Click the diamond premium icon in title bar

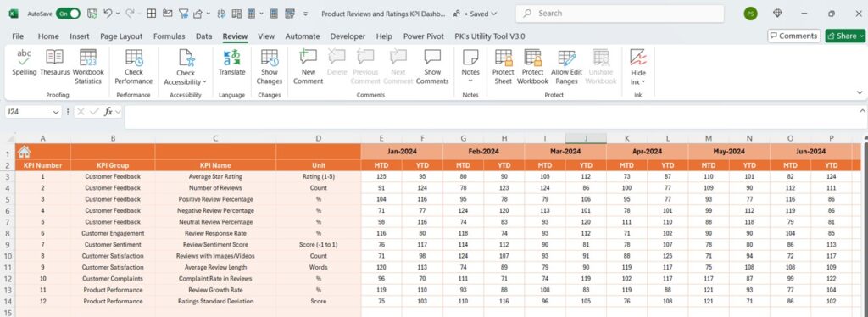point(778,14)
